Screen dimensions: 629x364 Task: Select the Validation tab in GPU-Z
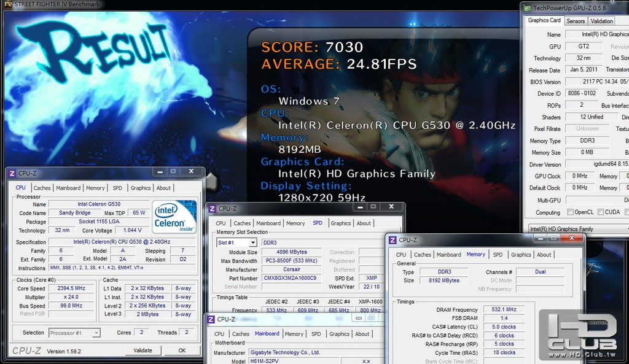click(x=601, y=21)
